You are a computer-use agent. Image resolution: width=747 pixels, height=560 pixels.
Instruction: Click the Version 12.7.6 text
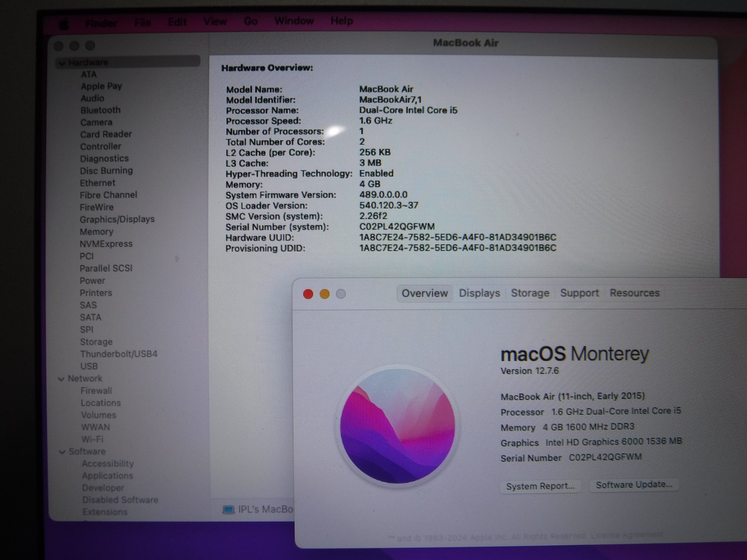529,371
